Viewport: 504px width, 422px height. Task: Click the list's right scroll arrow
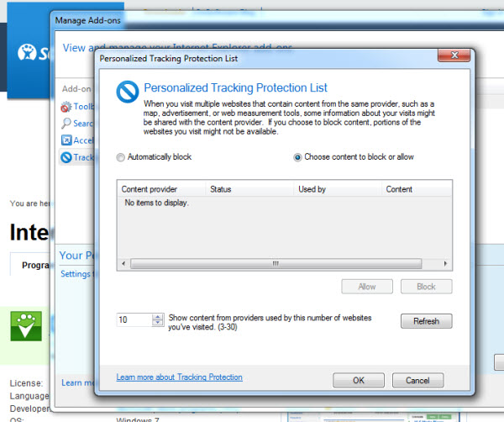(x=445, y=263)
